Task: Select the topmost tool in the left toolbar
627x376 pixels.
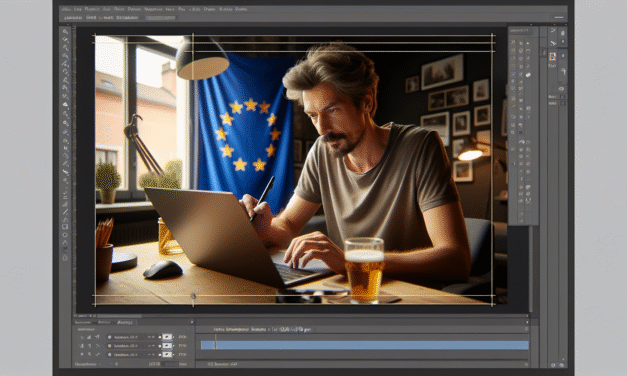Action: pos(65,32)
